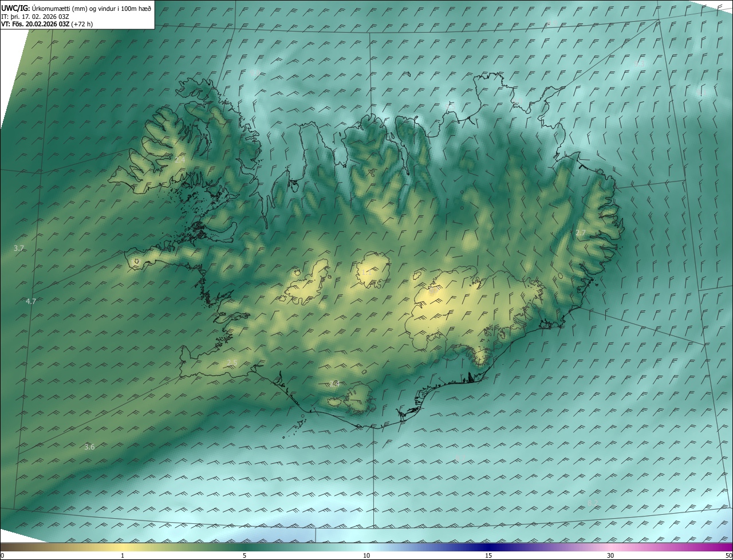Click the 3.7 value off the west coast

coord(19,248)
